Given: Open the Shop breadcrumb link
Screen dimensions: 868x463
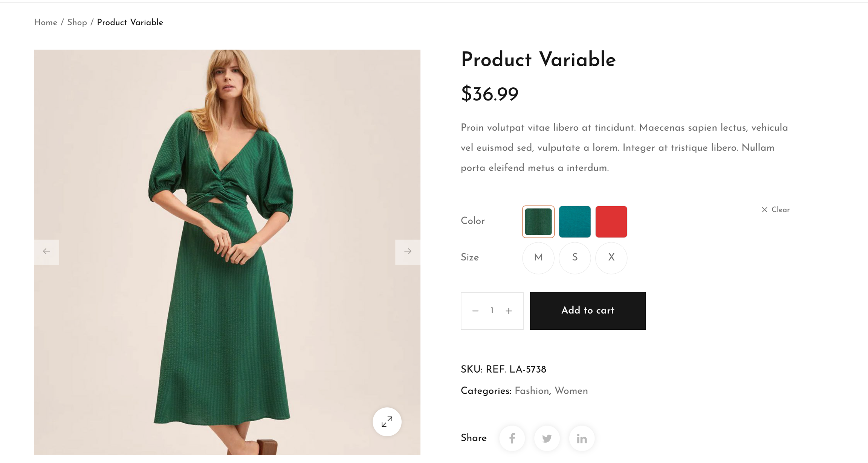Looking at the screenshot, I should pos(77,23).
